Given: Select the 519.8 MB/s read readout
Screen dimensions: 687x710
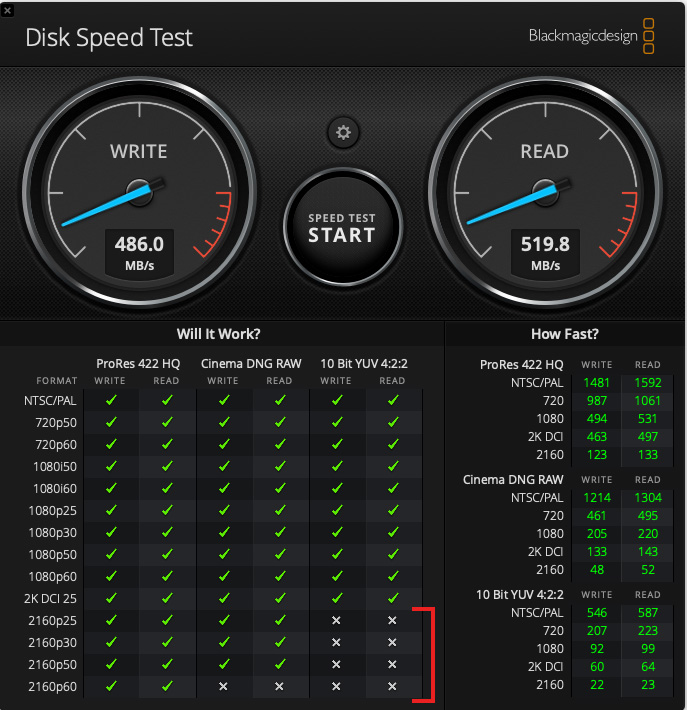Looking at the screenshot, I should click(x=545, y=252).
